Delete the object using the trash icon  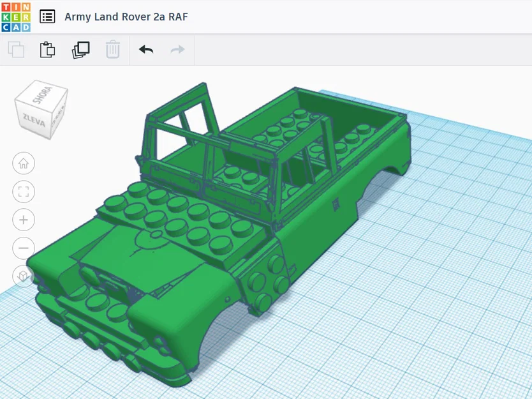(x=113, y=49)
